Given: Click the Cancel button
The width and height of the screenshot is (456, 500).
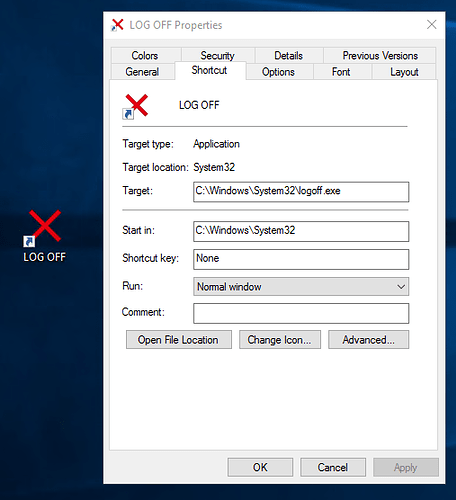Looking at the screenshot, I should pos(333,467).
